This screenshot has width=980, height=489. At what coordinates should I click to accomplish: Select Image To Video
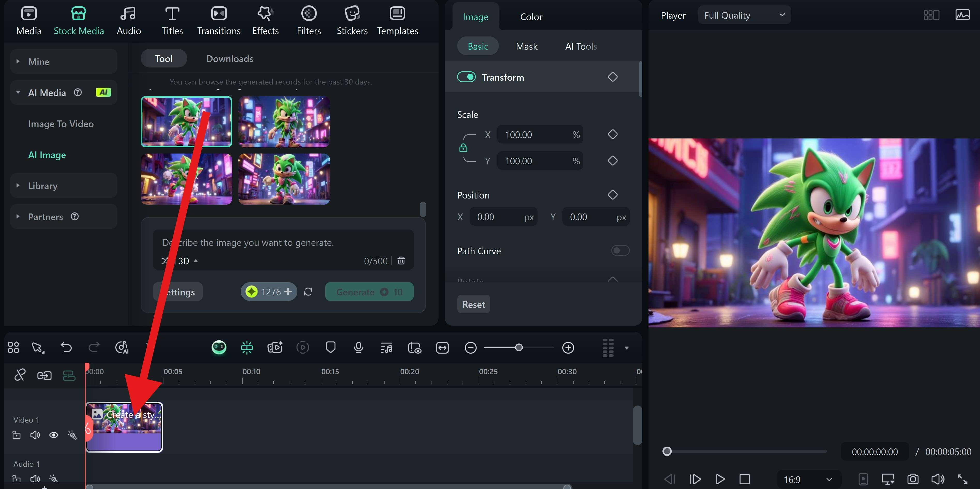(61, 124)
